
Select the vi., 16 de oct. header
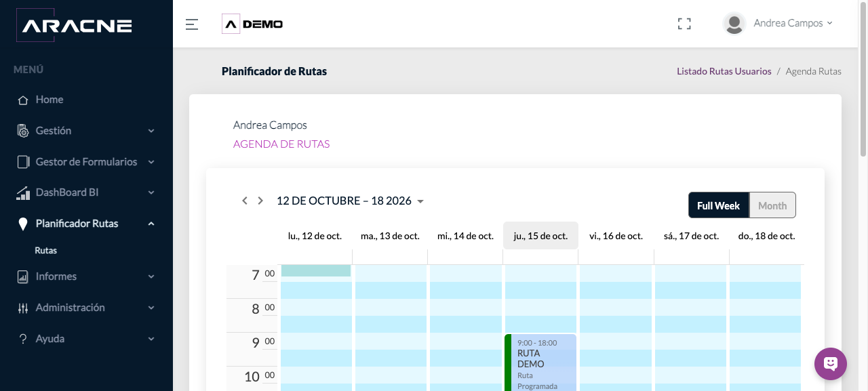click(x=616, y=236)
